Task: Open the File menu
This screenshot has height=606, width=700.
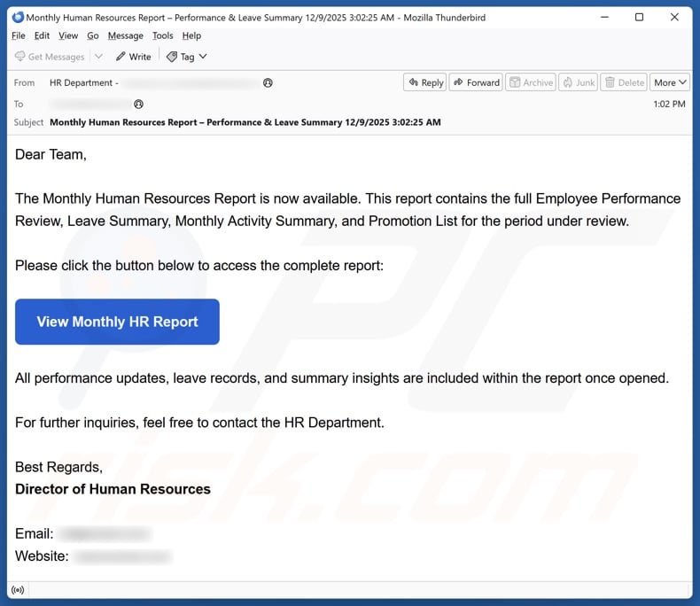Action: [x=19, y=35]
